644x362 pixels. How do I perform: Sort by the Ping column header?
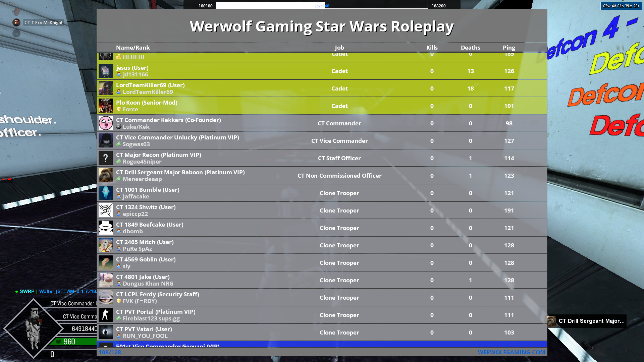(509, 48)
